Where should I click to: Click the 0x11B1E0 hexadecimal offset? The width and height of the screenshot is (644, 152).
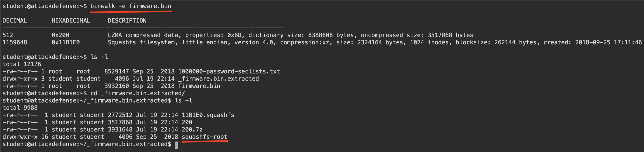[x=66, y=42]
